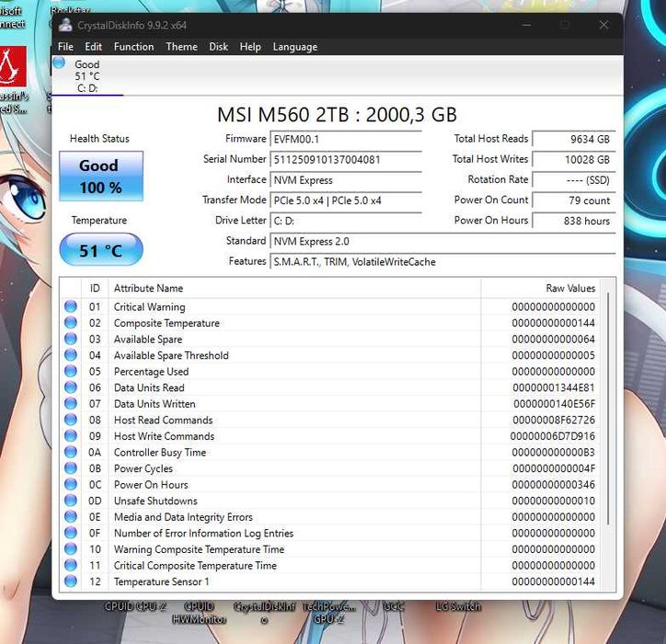Click the Features field with S.M.A.R.T., TRIM
Screen dimensions: 666x644
[442, 261]
